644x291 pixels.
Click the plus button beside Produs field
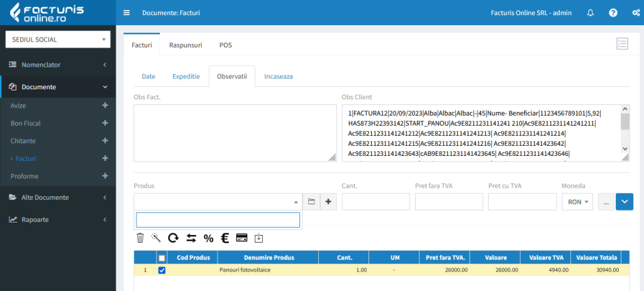328,202
